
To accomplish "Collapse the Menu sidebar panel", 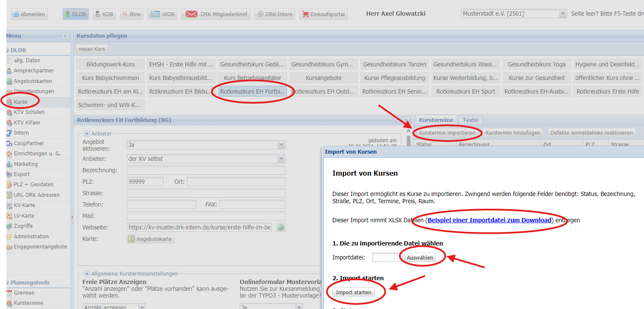I will (65, 36).
